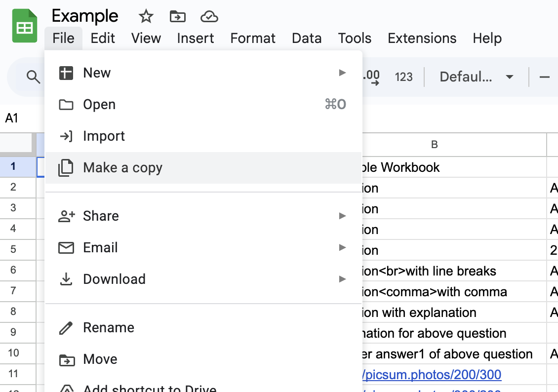Star the Example spreadsheet
Screen dimensions: 558x392
click(146, 16)
